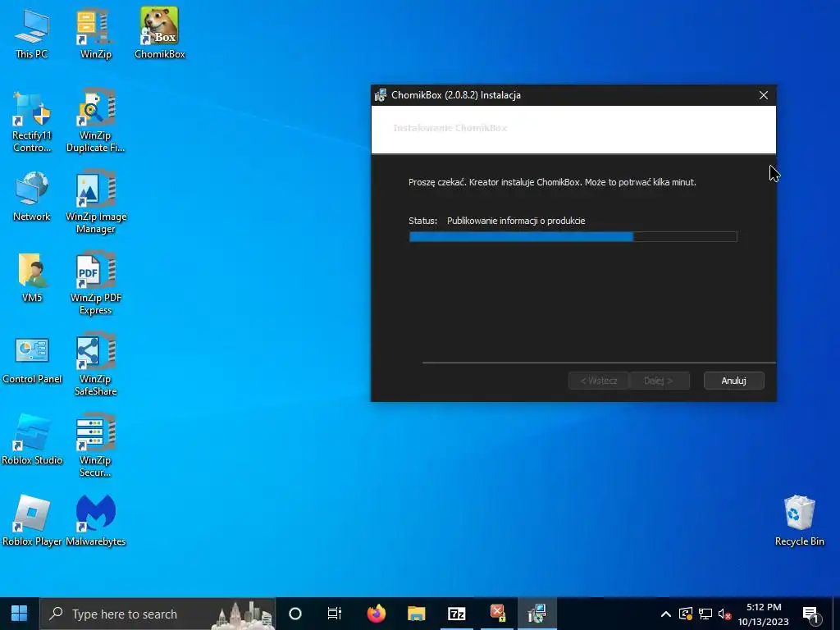Screen dimensions: 840x630
Task: Click the taskbar search box
Action: click(x=157, y=614)
